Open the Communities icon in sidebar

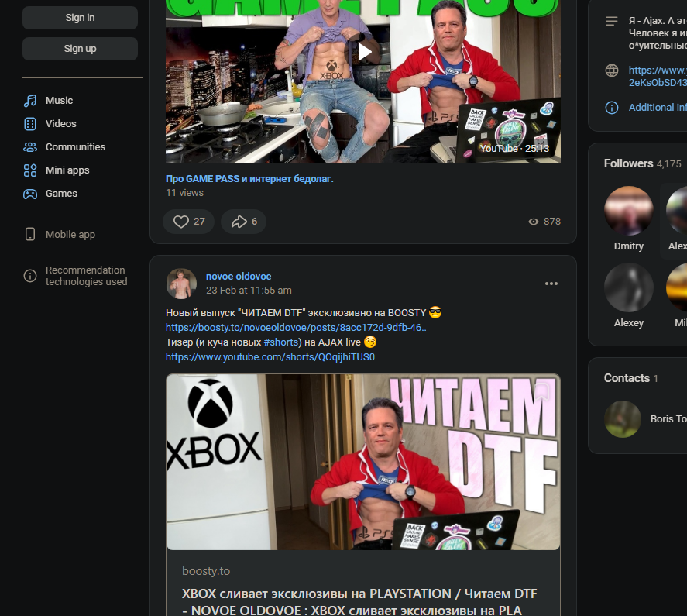coord(30,147)
